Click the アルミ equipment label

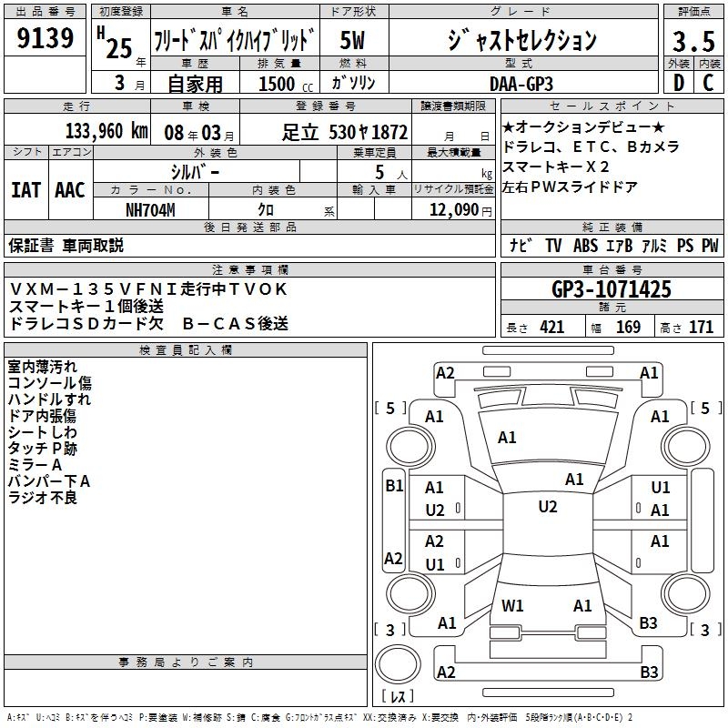[654, 245]
